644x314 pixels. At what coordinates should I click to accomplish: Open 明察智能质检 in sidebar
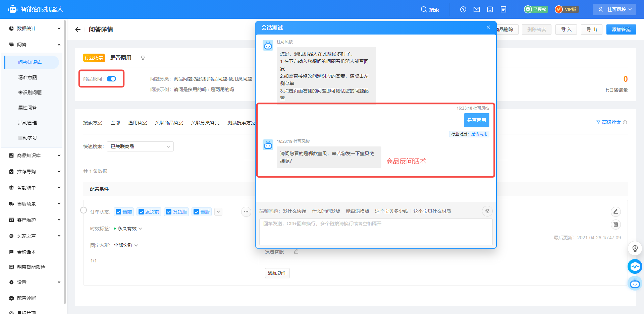pos(31,267)
